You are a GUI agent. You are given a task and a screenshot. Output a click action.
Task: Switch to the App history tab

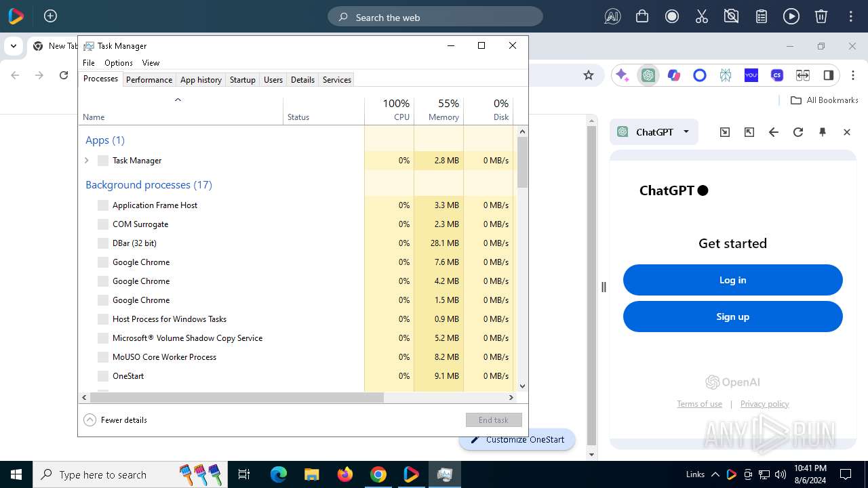(x=201, y=80)
